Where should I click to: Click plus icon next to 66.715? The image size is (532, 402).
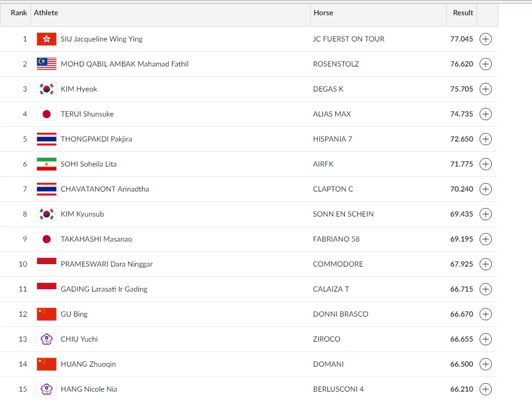(486, 289)
